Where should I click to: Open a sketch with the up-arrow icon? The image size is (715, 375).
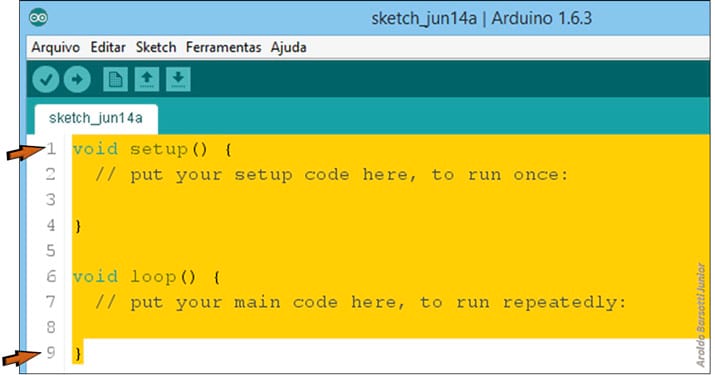(146, 79)
